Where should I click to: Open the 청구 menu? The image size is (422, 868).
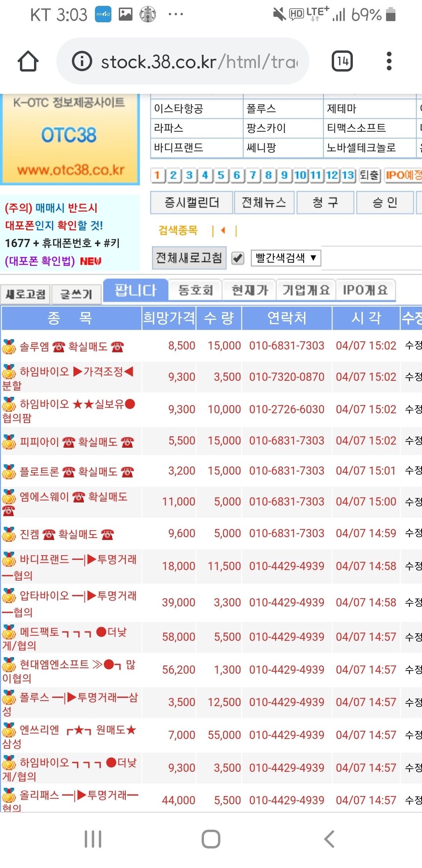(325, 203)
